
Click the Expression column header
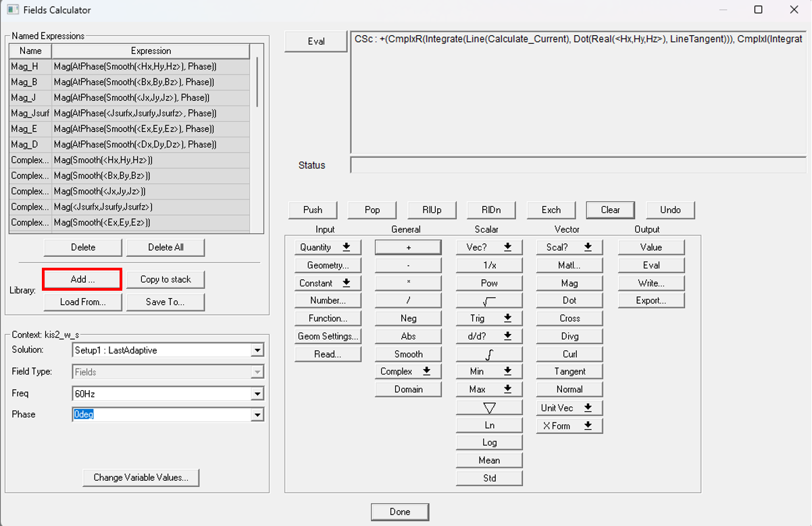coord(151,51)
